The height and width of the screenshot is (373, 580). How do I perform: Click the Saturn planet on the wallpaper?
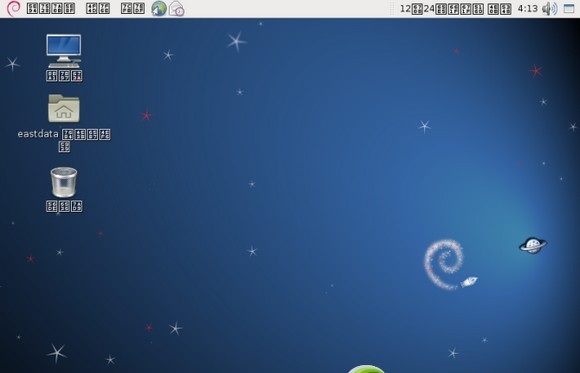point(533,245)
